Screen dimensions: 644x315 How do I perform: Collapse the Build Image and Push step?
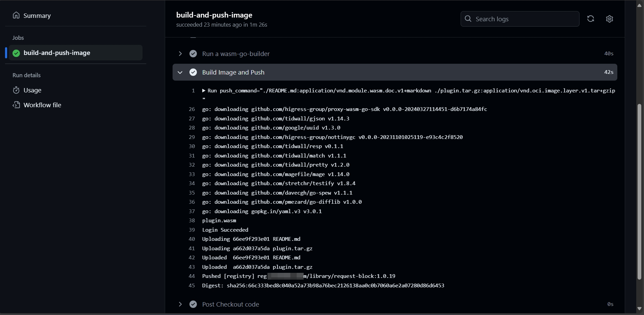point(180,72)
